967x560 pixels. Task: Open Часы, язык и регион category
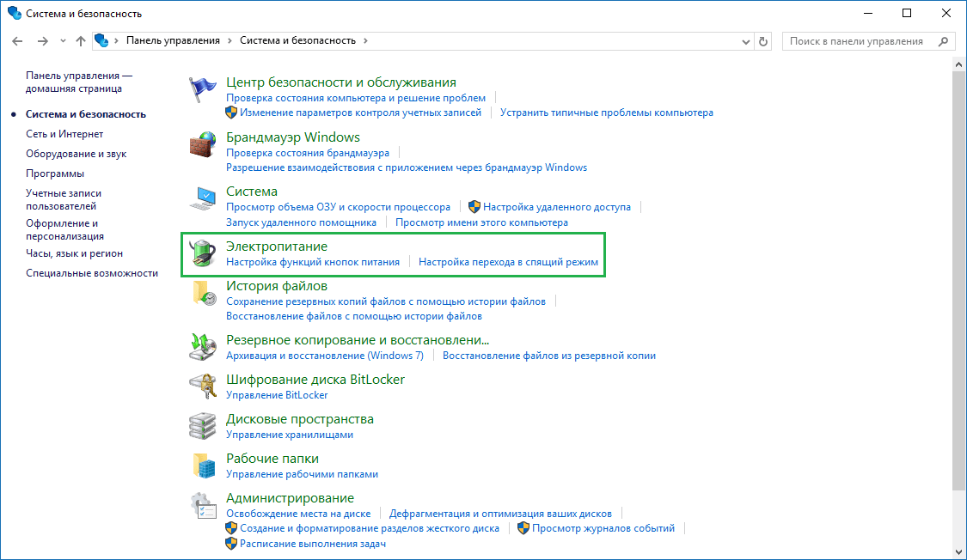pos(74,253)
